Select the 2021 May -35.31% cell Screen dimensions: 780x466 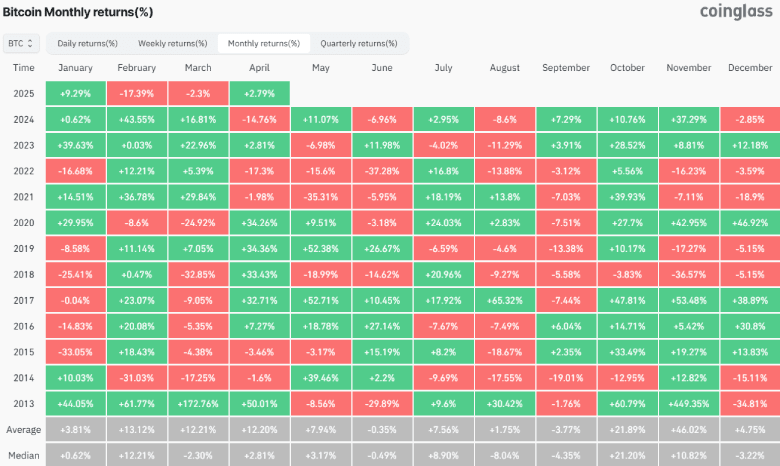tap(320, 197)
